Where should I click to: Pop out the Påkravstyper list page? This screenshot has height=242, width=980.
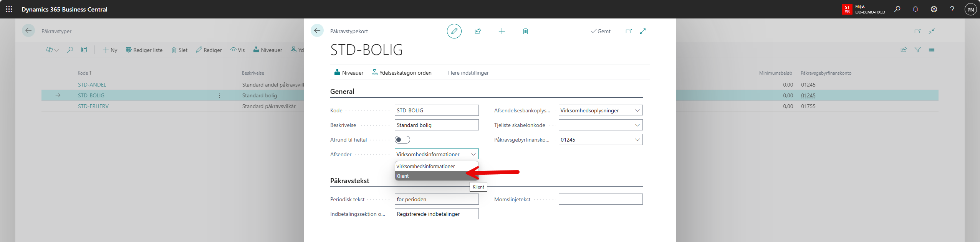917,31
